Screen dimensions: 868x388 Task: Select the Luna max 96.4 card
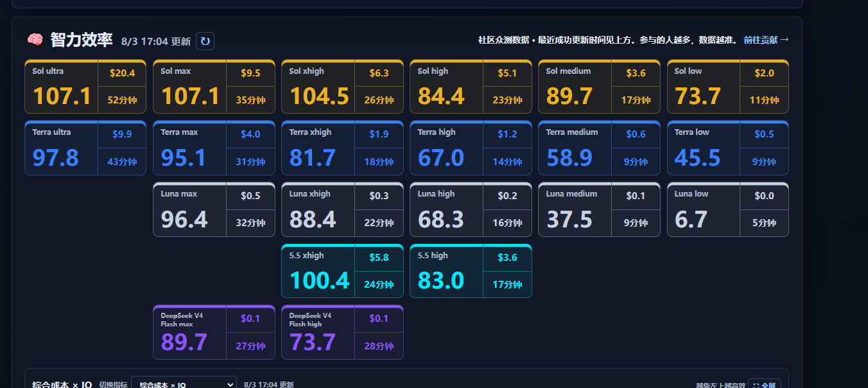(214, 209)
